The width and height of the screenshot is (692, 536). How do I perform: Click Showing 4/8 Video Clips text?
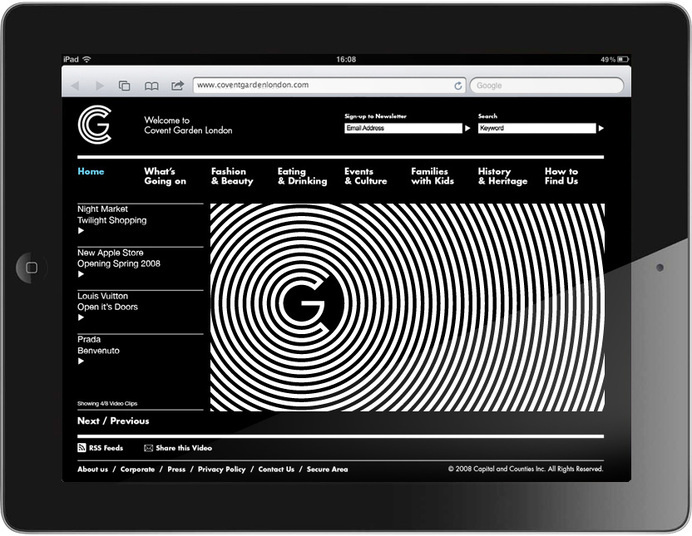click(107, 404)
